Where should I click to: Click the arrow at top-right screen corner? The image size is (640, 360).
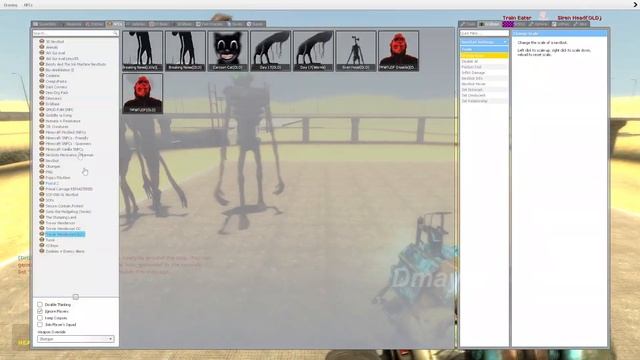click(635, 4)
